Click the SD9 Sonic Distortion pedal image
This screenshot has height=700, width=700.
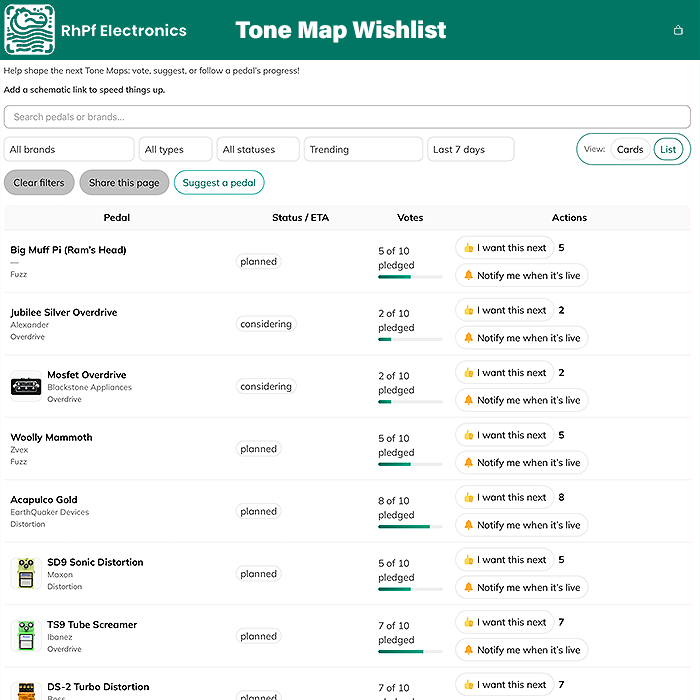pyautogui.click(x=26, y=573)
